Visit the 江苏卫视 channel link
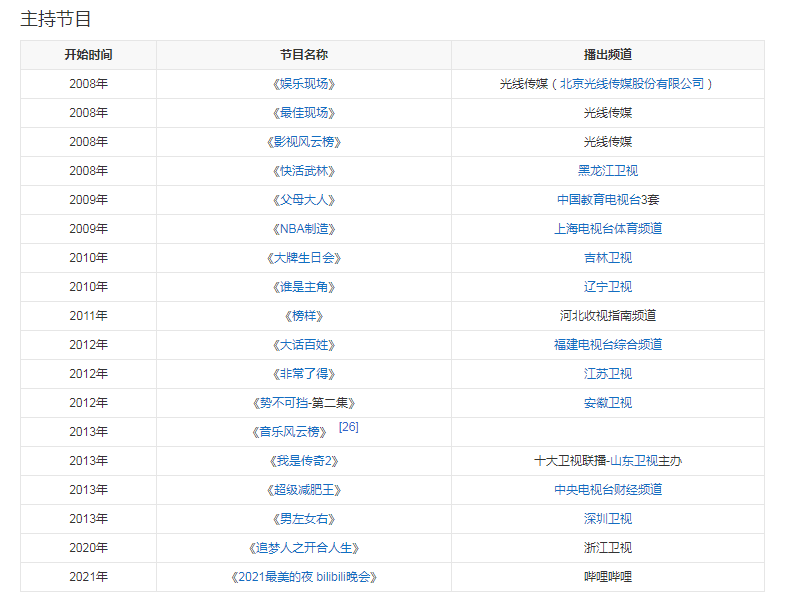Viewport: 801px width, 603px height. click(x=607, y=374)
